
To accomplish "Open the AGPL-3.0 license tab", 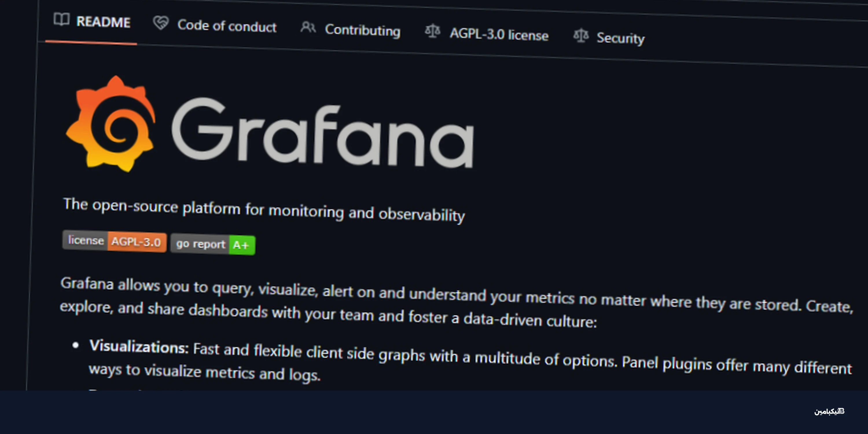I will coord(487,34).
